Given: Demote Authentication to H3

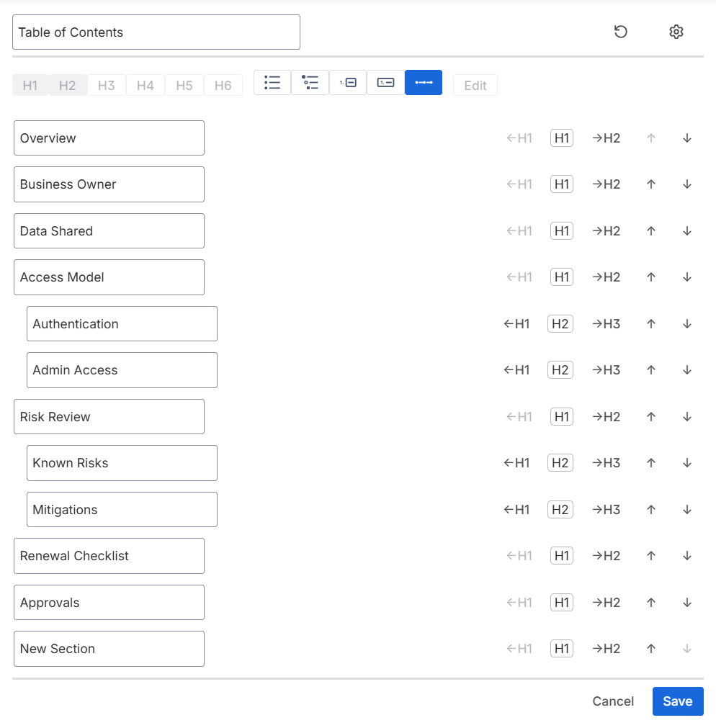Looking at the screenshot, I should pyautogui.click(x=607, y=323).
